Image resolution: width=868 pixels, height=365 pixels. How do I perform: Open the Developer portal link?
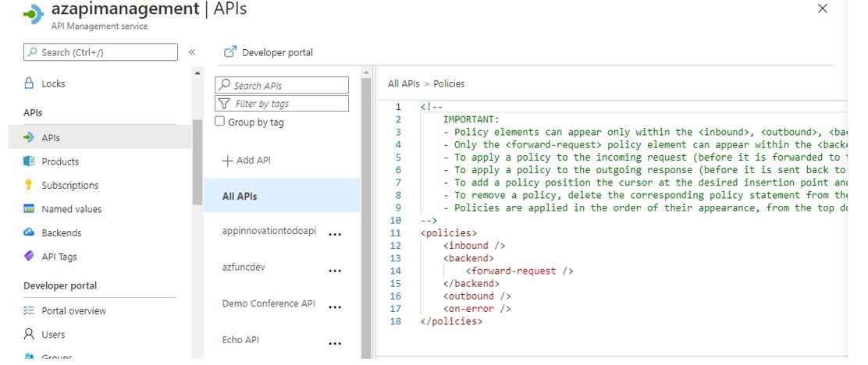(x=269, y=52)
